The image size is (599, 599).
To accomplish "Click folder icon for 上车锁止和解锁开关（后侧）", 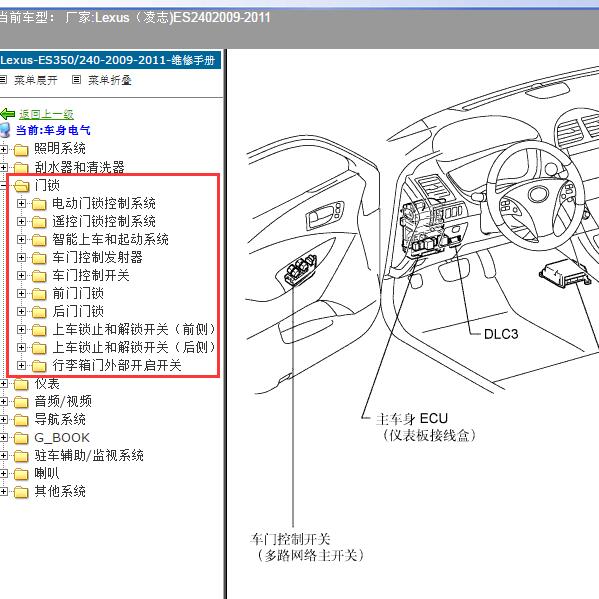I will 39,348.
